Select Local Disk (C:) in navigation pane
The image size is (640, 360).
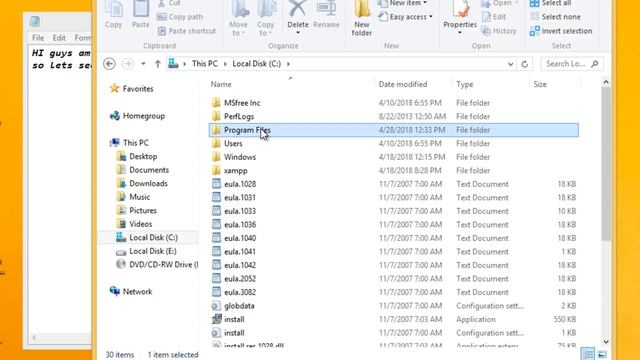coord(147,238)
